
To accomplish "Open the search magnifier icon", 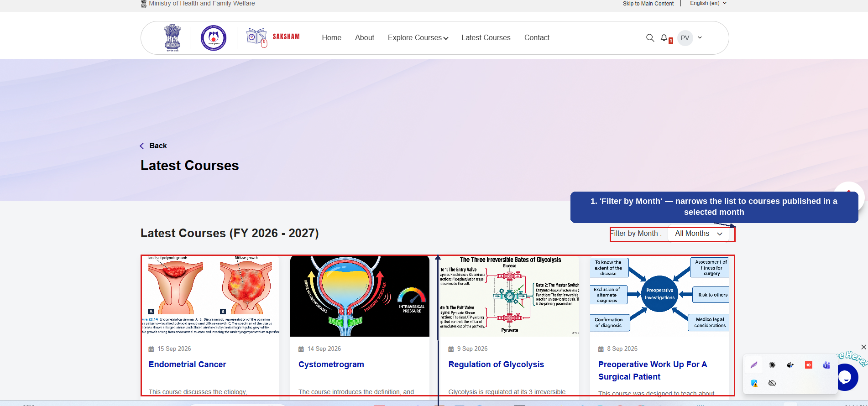I will 650,38.
